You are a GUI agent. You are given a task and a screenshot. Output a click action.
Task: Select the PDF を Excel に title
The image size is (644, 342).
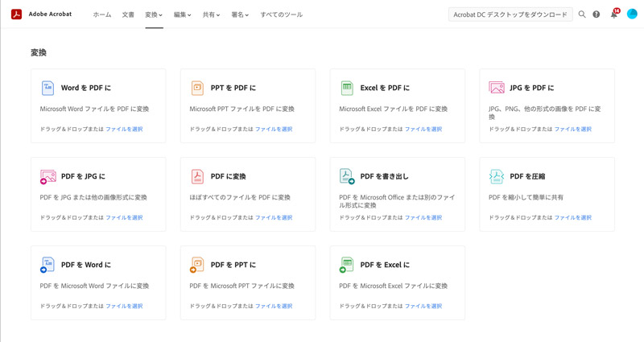(x=385, y=265)
